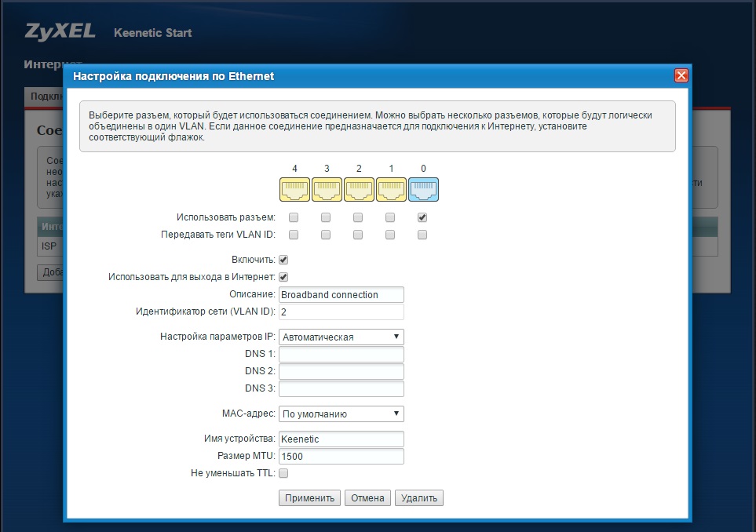Viewport: 756px width, 532px height.
Task: Toggle the 'Включить' checkbox
Action: pyautogui.click(x=283, y=260)
